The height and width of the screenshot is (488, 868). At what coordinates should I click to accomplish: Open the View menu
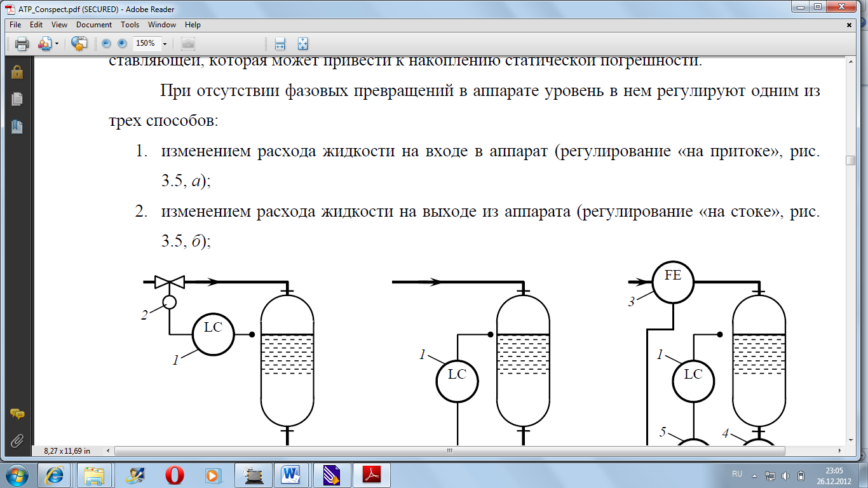click(x=59, y=25)
